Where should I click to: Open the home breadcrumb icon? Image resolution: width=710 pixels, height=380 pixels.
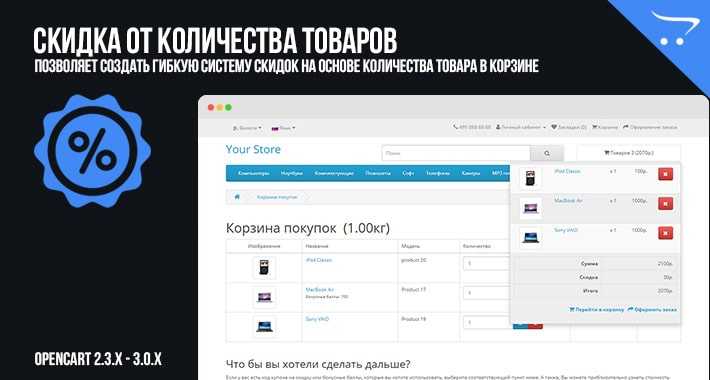tap(237, 197)
